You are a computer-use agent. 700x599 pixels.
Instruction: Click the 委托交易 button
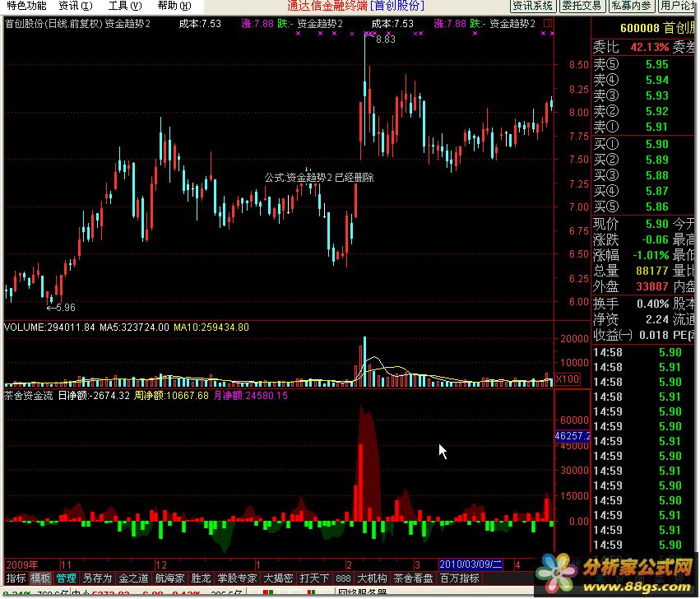click(582, 6)
